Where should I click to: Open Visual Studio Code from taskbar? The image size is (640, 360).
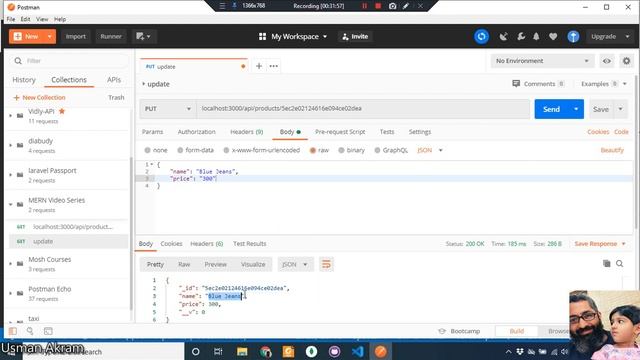pyautogui.click(x=358, y=351)
